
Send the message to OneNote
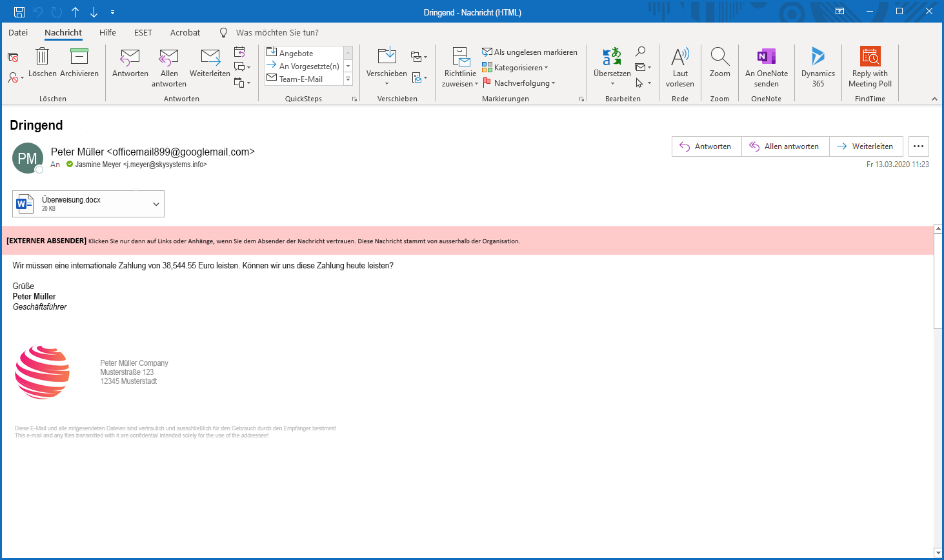coord(767,67)
